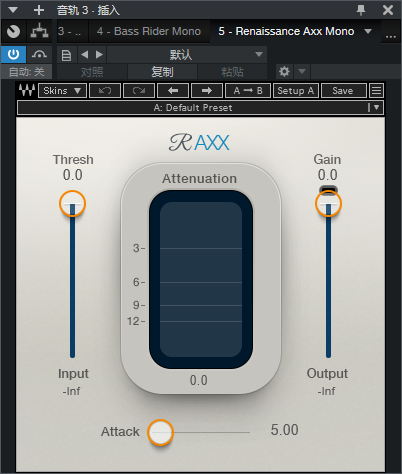The width and height of the screenshot is (402, 474).
Task: Undo the last parameter change
Action: [105, 91]
